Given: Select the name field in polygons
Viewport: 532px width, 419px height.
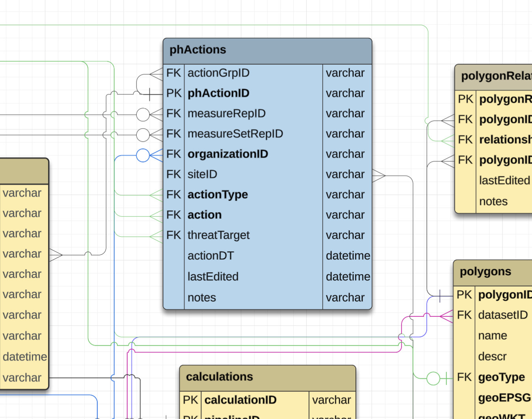Looking at the screenshot, I should point(493,335).
